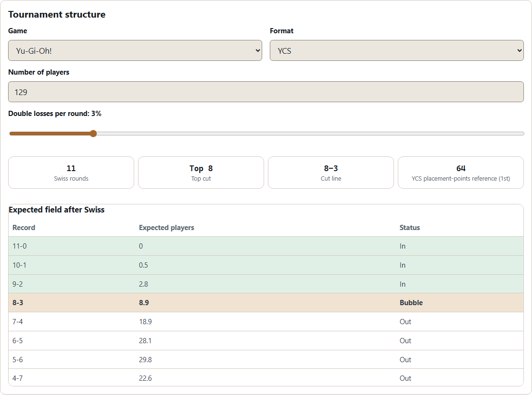Select the 5-6 record cell
Viewport: 532px width, 395px height.
(x=18, y=360)
